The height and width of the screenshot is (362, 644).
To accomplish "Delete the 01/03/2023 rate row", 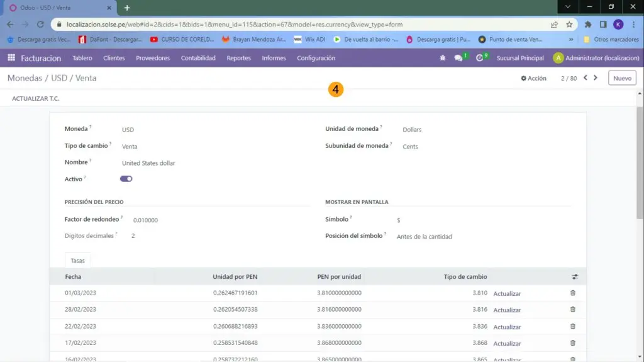I will (572, 293).
